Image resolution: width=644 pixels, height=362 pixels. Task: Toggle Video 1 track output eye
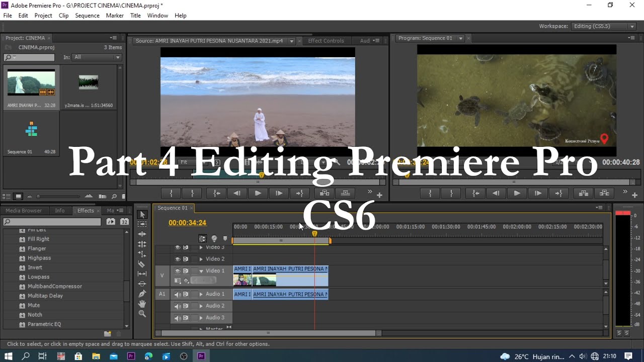pyautogui.click(x=178, y=270)
